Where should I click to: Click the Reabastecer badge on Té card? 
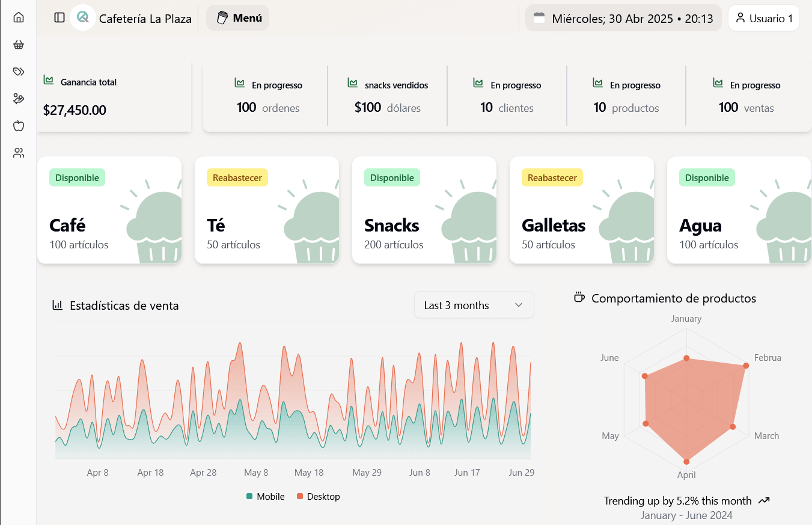(x=237, y=177)
